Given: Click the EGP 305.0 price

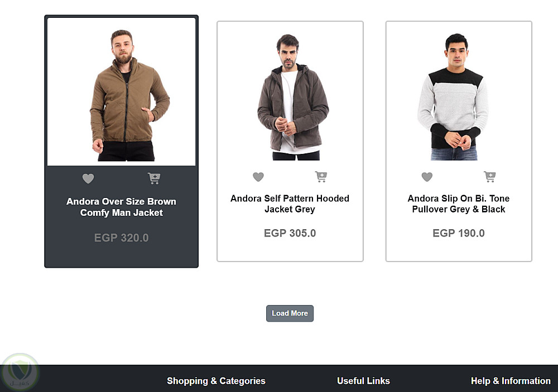Looking at the screenshot, I should [290, 233].
